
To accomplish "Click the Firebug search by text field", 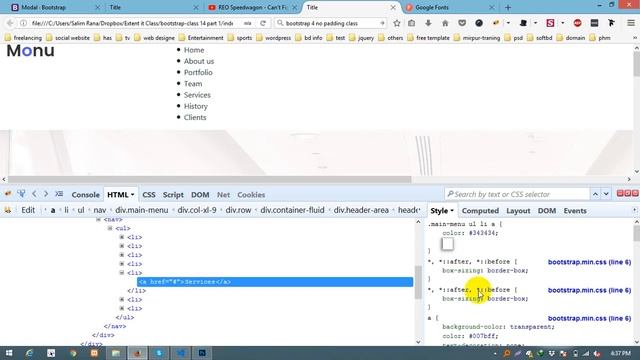I will [518, 194].
